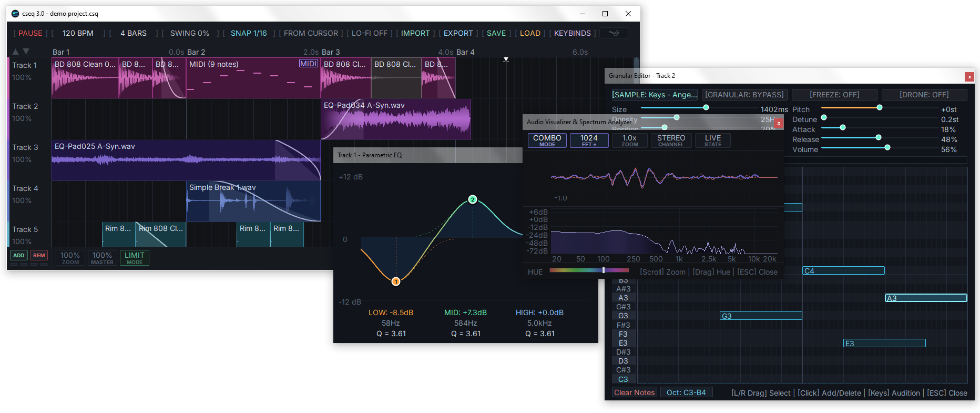This screenshot has width=980, height=413.
Task: Click the Track 1 header label
Action: point(25,65)
